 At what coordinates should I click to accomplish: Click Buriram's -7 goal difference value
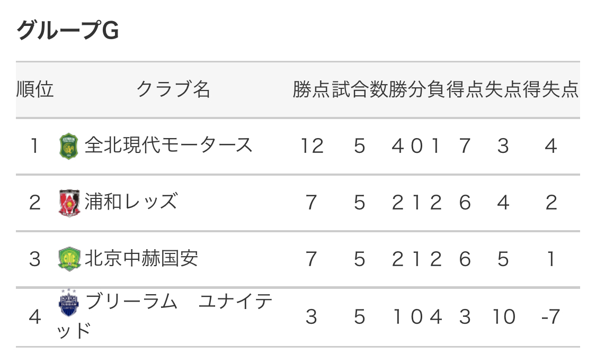(551, 316)
